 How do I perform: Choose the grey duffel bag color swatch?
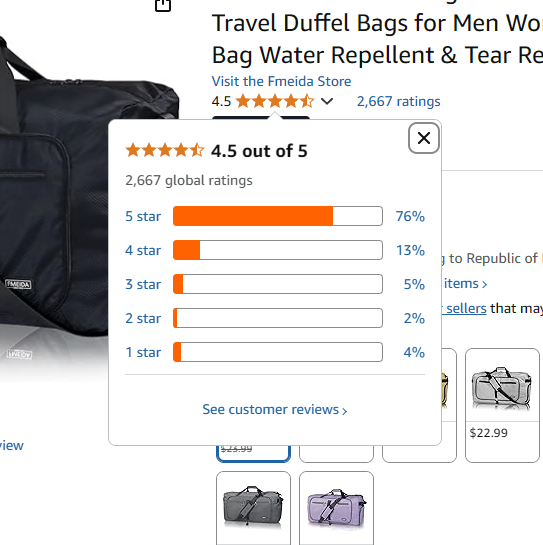tap(253, 507)
